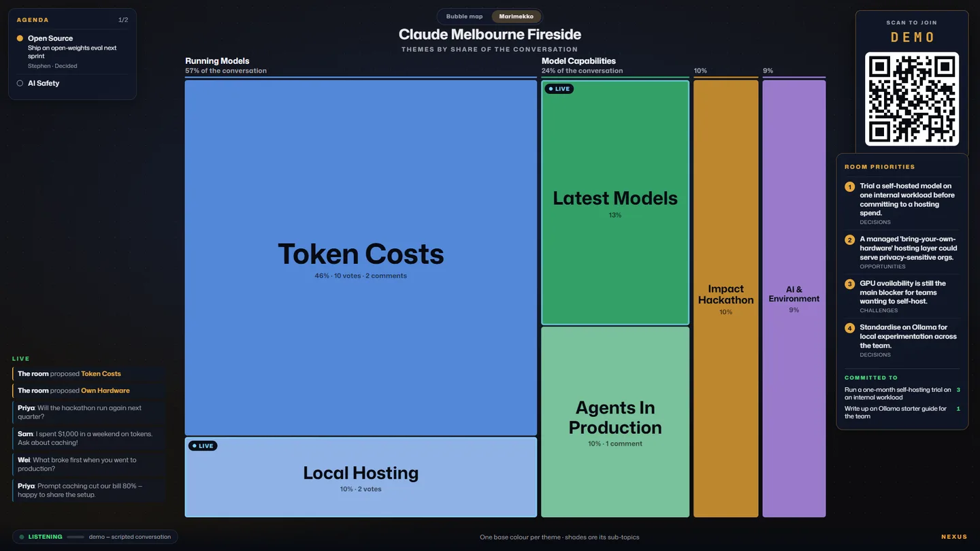Click the Model Capabilities theme header
This screenshot has height=551, width=980.
pos(578,61)
